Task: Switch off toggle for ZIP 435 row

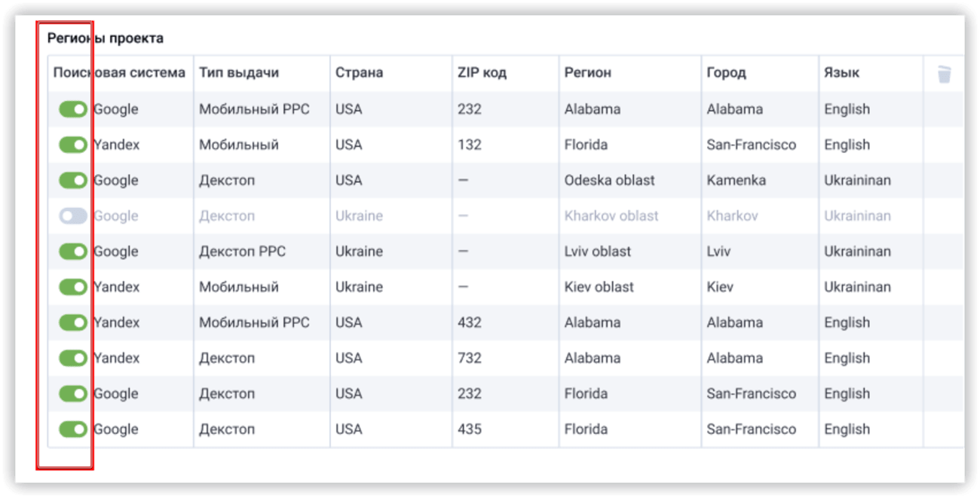Action: point(73,429)
